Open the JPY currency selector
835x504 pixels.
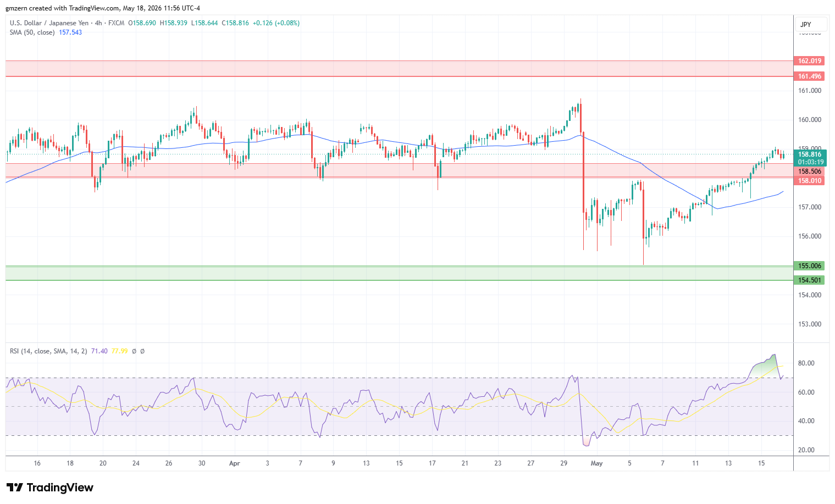pos(810,24)
